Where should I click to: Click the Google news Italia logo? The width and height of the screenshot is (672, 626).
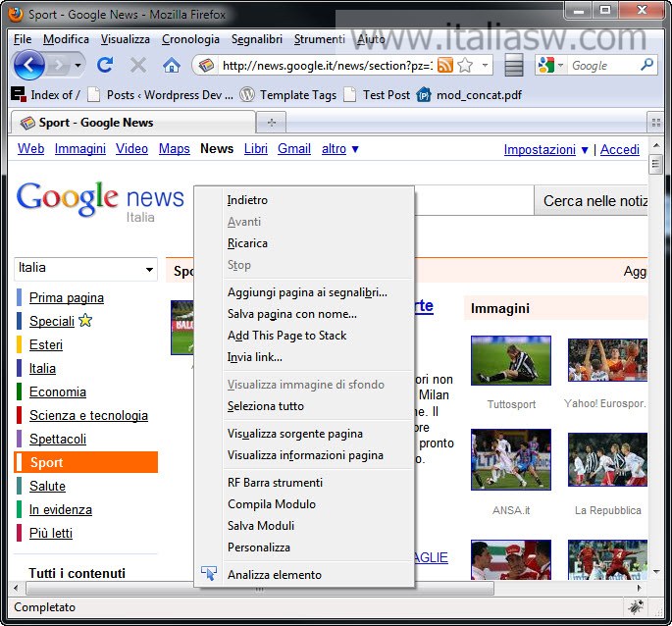coord(100,201)
